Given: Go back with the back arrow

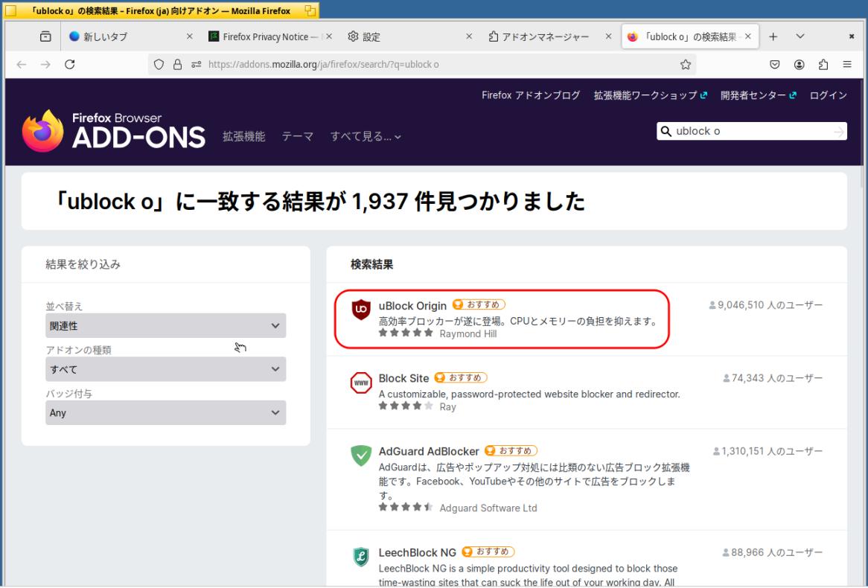Looking at the screenshot, I should coord(22,65).
